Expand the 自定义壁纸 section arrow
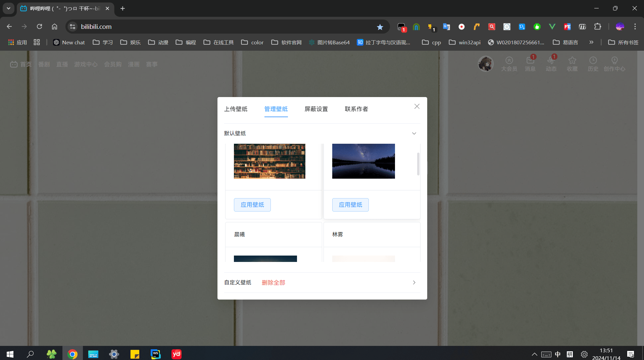 pos(414,282)
